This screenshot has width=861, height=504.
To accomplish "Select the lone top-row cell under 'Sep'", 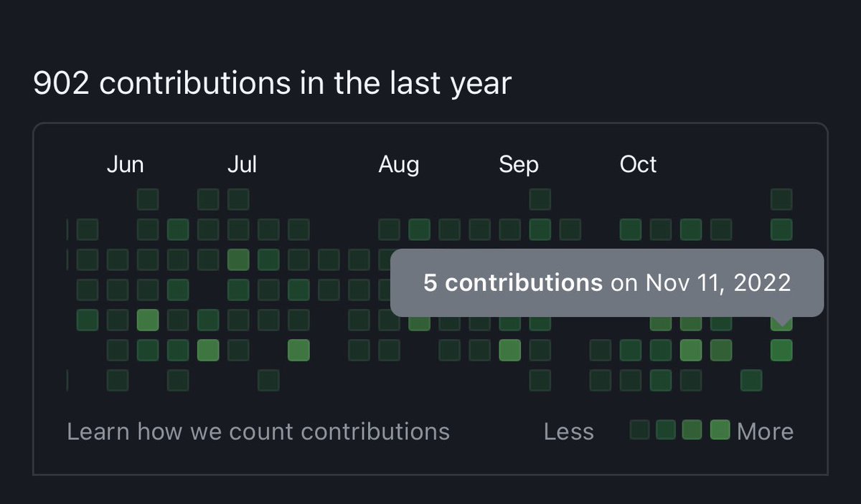I will coord(540,199).
